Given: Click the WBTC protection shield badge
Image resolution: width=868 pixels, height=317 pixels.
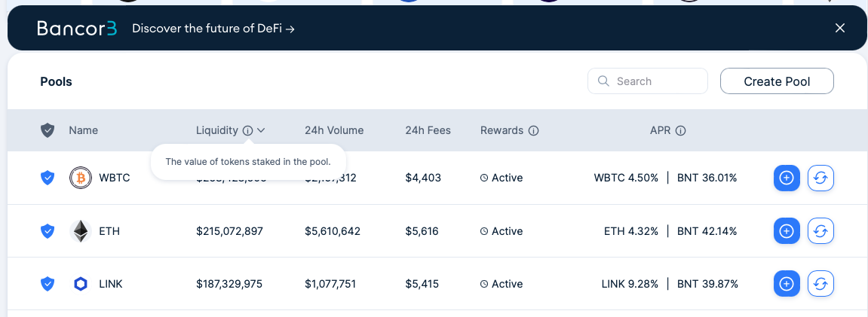Looking at the screenshot, I should tap(48, 178).
